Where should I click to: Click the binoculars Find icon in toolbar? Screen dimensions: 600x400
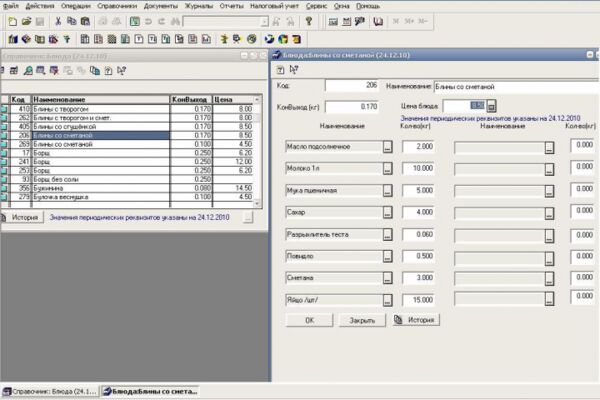[x=175, y=21]
